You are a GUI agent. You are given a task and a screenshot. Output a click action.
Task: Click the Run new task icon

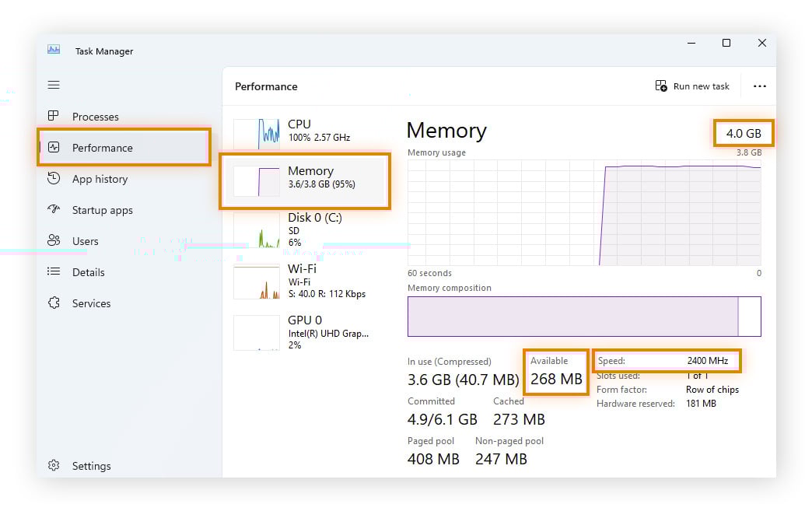660,86
